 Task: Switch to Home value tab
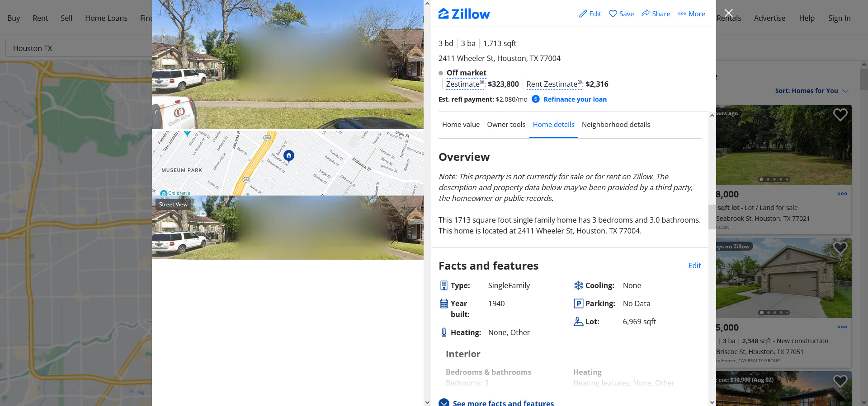click(461, 125)
